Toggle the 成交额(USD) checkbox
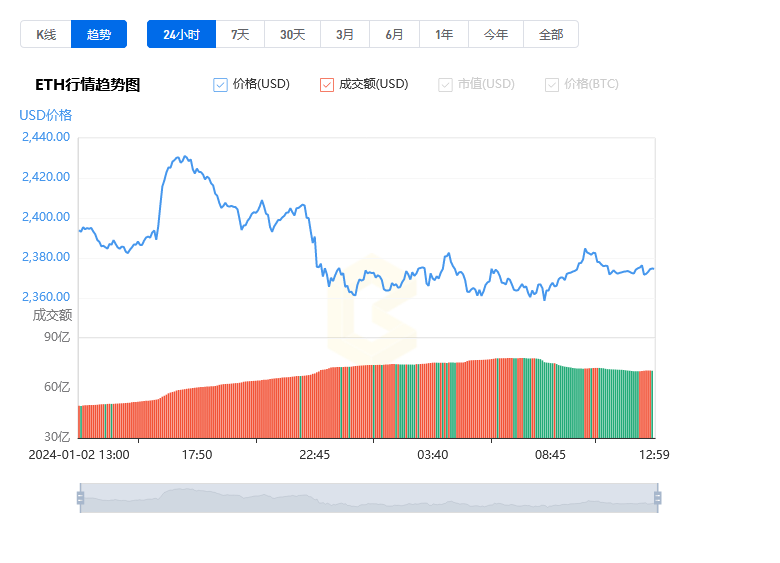Image resolution: width=780 pixels, height=563 pixels. pyautogui.click(x=327, y=85)
